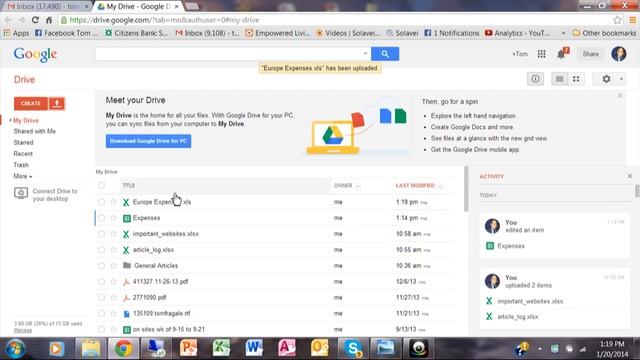Open Skype from the taskbar

point(352,348)
